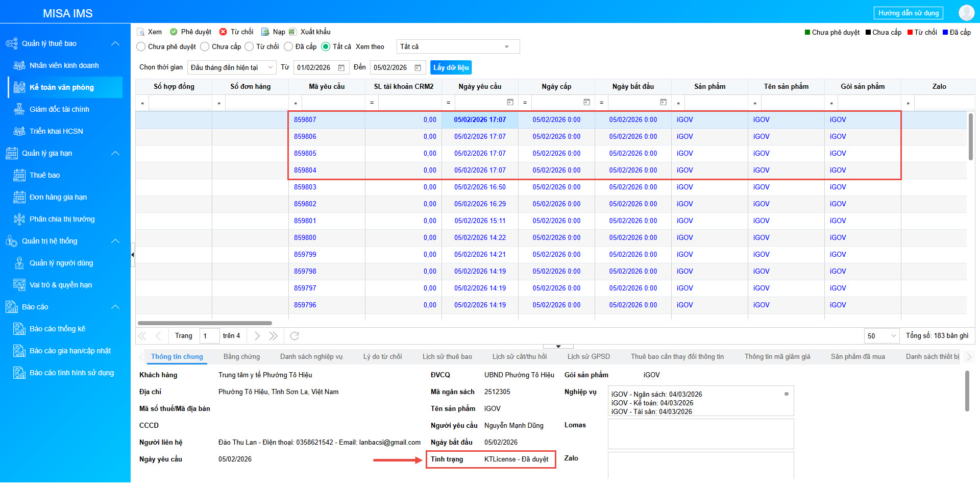
Task: Switch to the Bằng chứng tab
Action: (241, 356)
